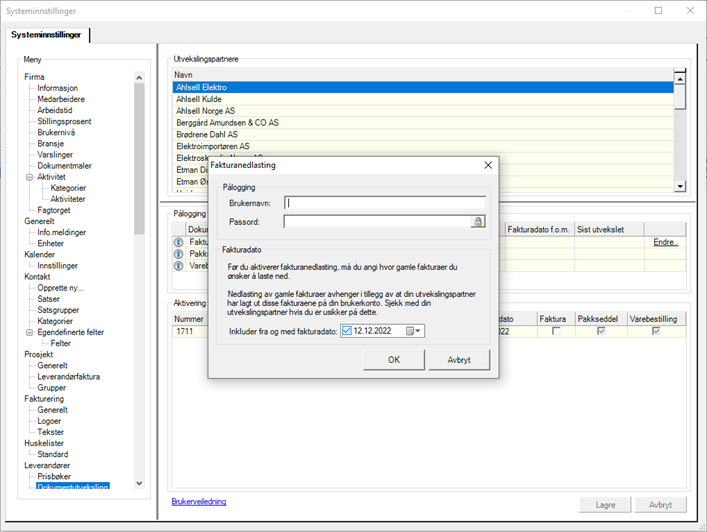
Task: Select Ahlsell Elektro in the partner list
Action: pos(423,87)
